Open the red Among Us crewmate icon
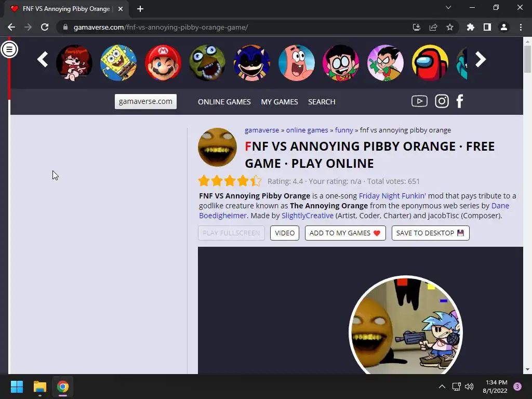The image size is (532, 399). tap(430, 63)
